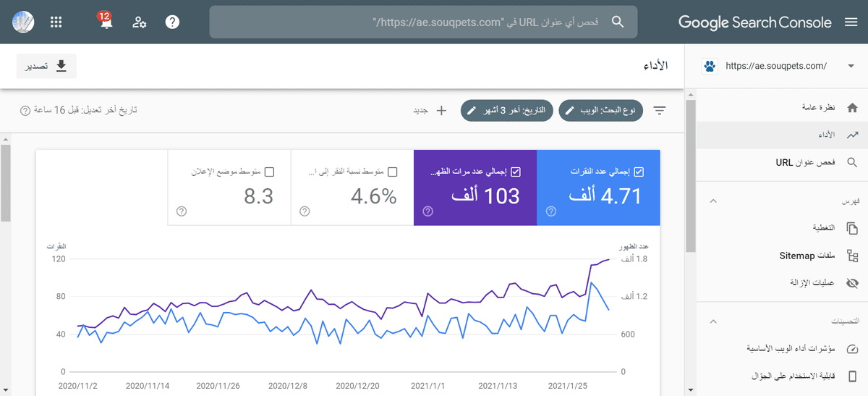Collapse the فهرس index section
The width and height of the screenshot is (868, 396).
coord(712,200)
